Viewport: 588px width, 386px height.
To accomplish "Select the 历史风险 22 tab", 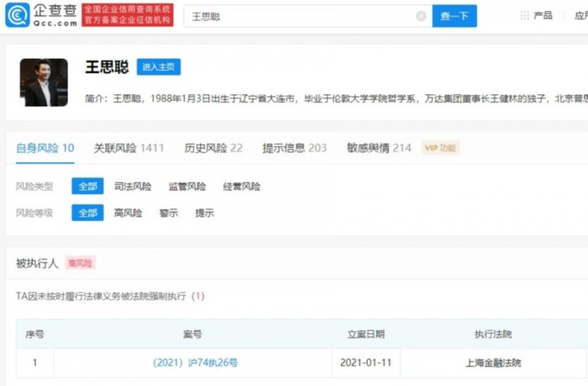I will click(213, 148).
